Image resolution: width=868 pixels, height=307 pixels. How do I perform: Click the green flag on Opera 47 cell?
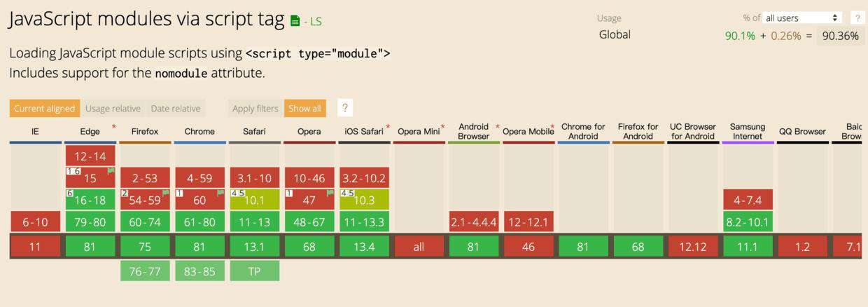coord(330,193)
